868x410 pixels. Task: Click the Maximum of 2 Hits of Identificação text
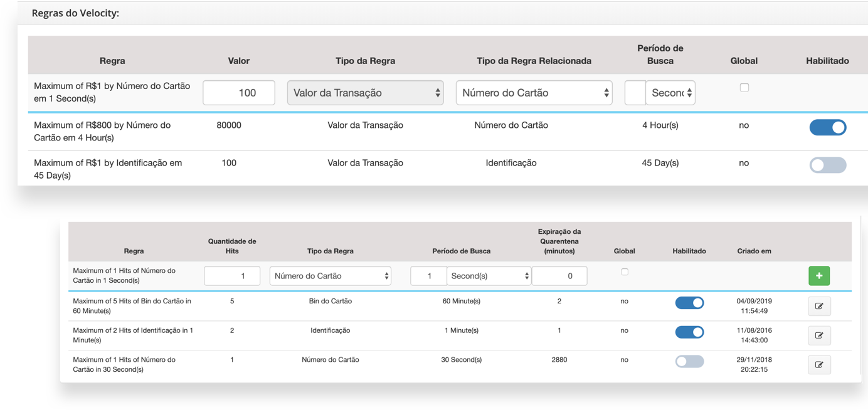[133, 335]
